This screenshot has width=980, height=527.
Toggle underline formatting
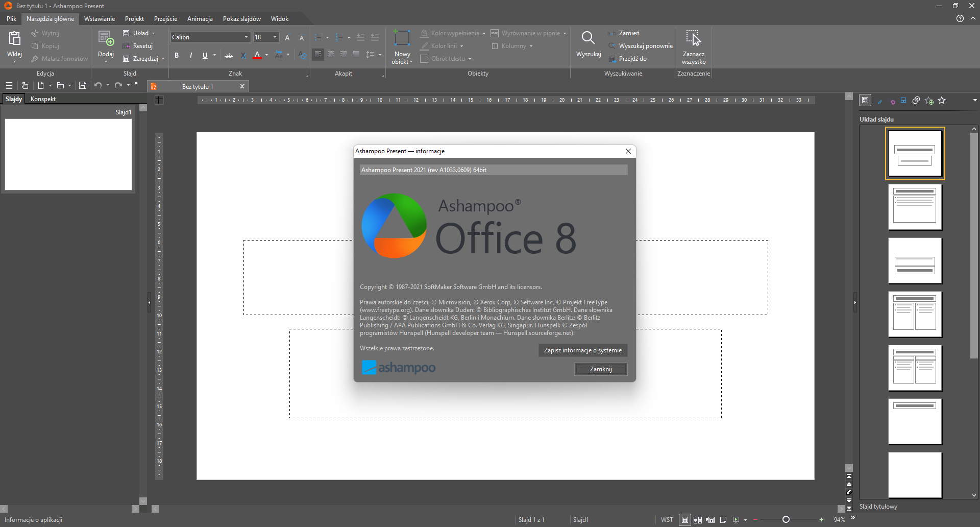[x=205, y=55]
